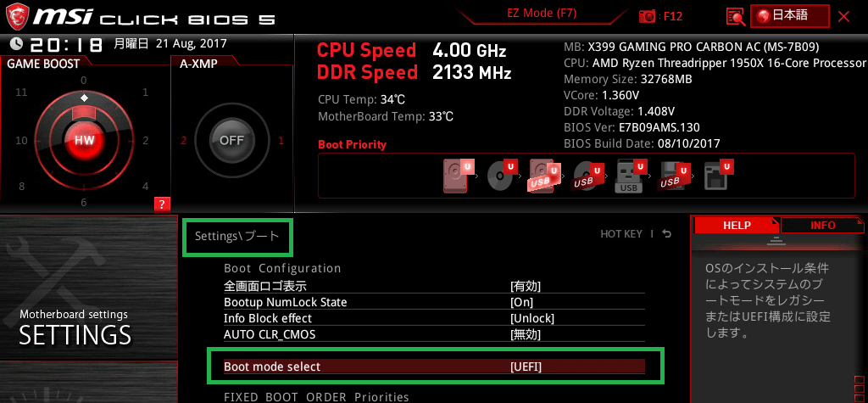The width and height of the screenshot is (868, 403).
Task: Close the BIOS with the X button
Action: coord(843,17)
